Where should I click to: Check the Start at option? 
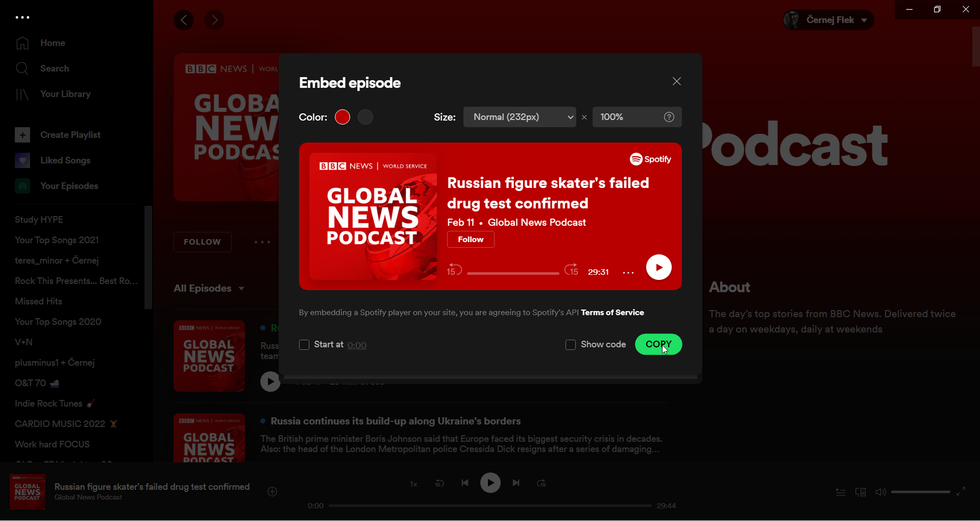[304, 345]
